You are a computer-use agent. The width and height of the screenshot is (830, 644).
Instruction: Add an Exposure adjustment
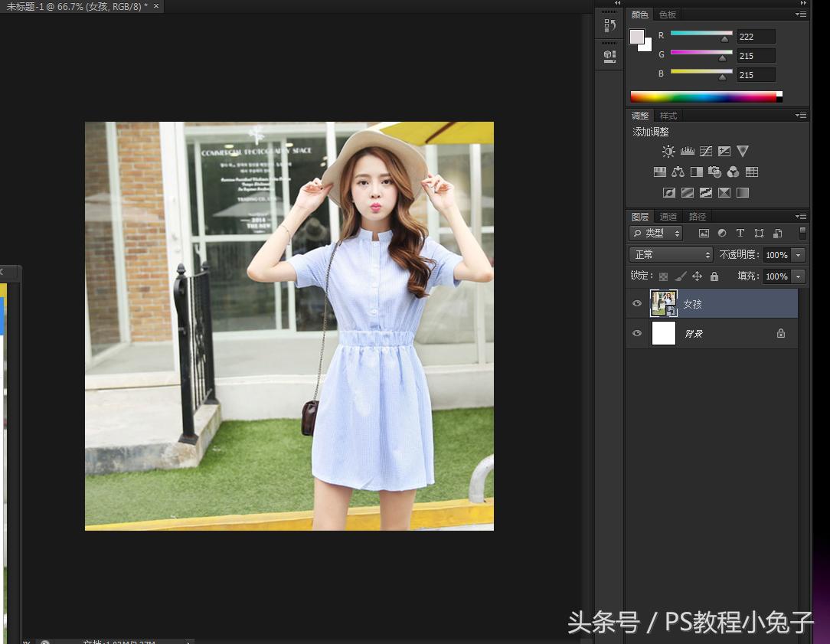[724, 152]
